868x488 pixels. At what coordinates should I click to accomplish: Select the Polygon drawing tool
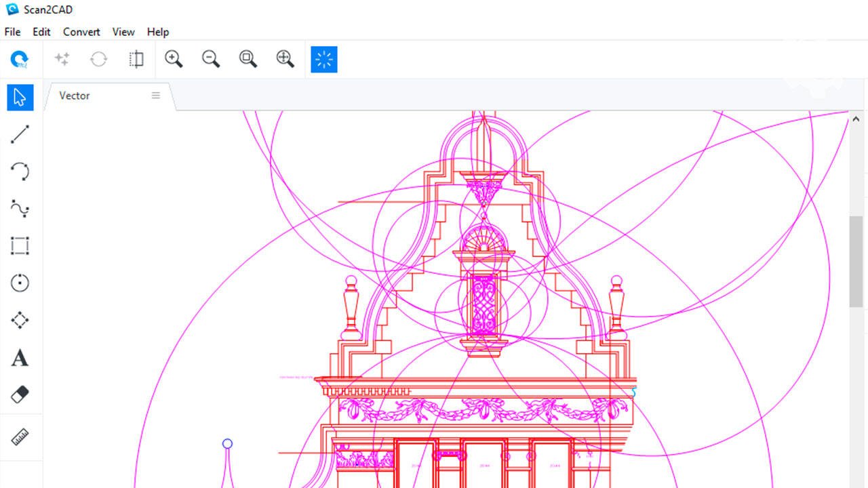click(x=20, y=320)
